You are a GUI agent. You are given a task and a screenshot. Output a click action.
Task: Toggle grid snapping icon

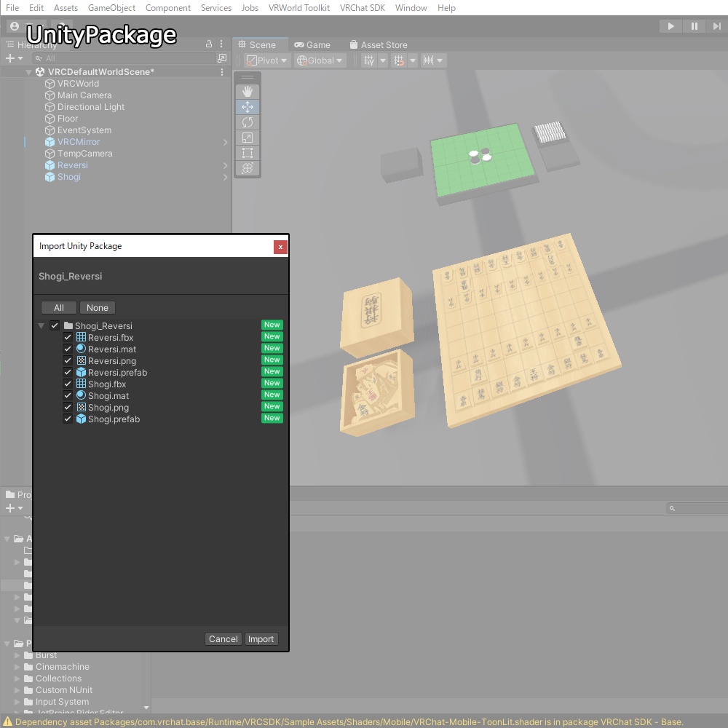pyautogui.click(x=399, y=60)
